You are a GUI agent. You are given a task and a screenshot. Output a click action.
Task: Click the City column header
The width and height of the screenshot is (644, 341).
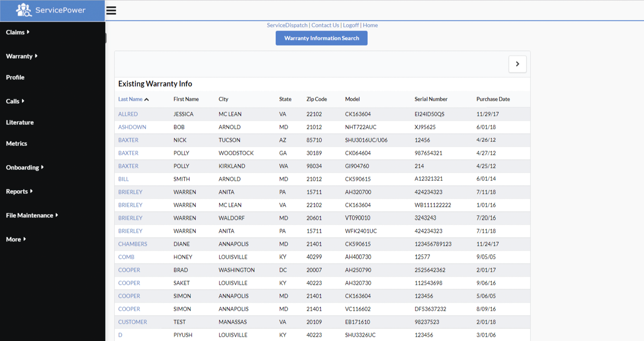pyautogui.click(x=223, y=99)
